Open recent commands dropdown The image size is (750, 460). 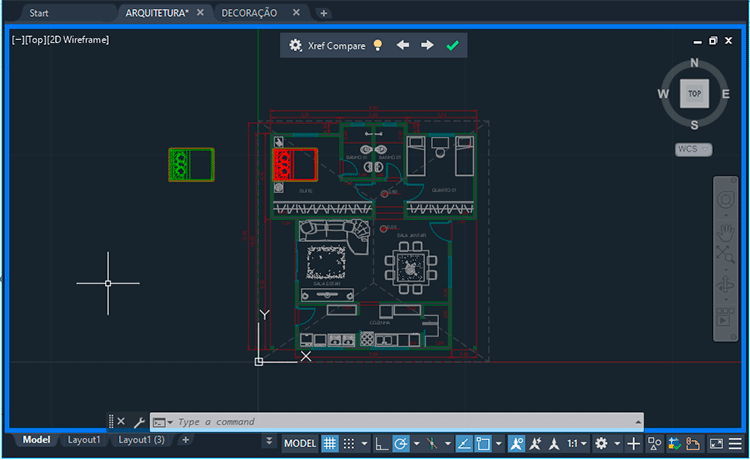click(x=163, y=422)
